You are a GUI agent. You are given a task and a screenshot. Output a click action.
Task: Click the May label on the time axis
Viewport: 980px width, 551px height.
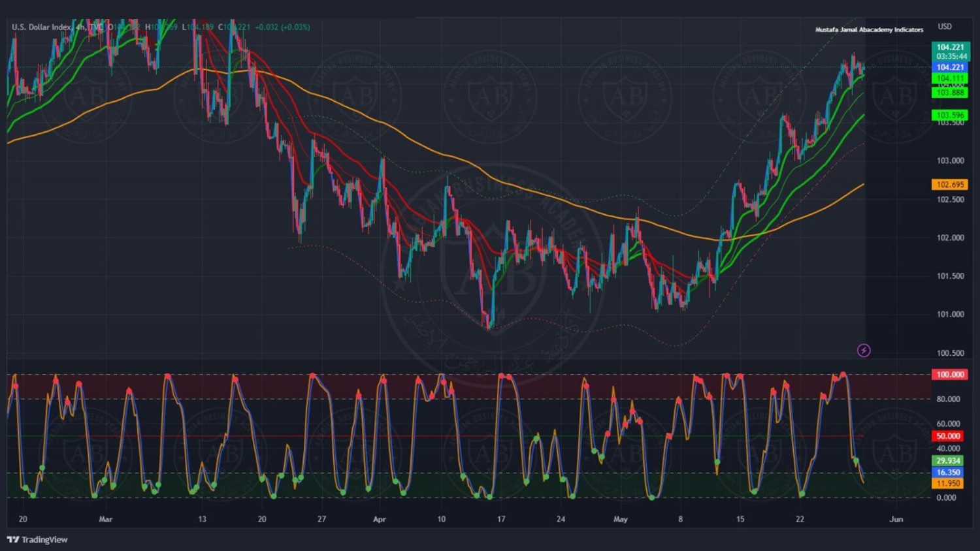coord(621,520)
